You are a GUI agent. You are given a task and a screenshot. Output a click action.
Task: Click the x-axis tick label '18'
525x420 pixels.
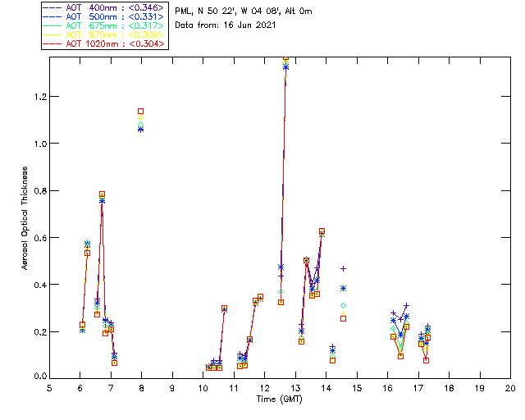click(x=449, y=388)
